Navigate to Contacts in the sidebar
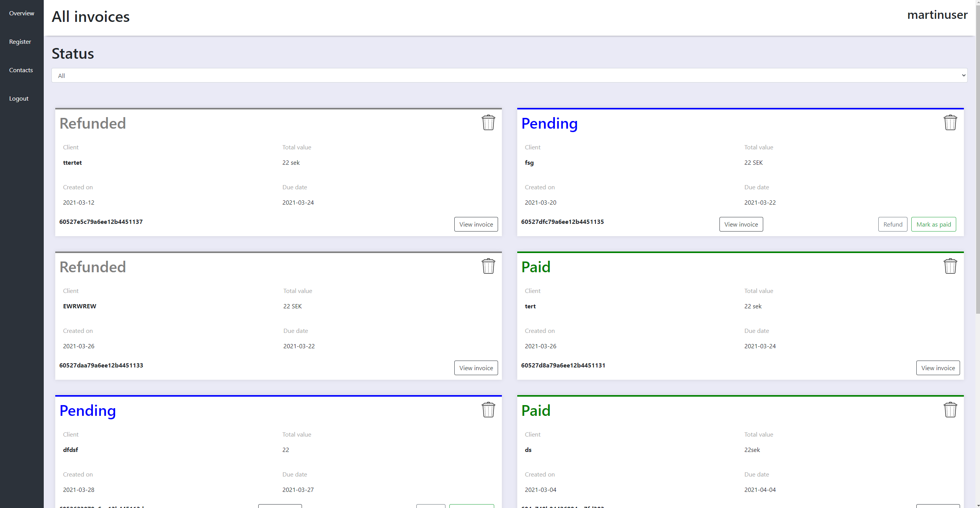 click(21, 70)
